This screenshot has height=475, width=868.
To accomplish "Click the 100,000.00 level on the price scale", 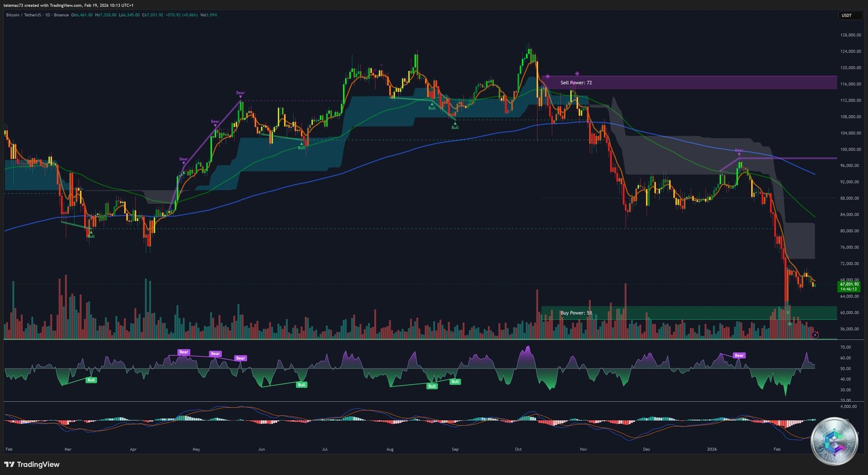I will [851, 149].
